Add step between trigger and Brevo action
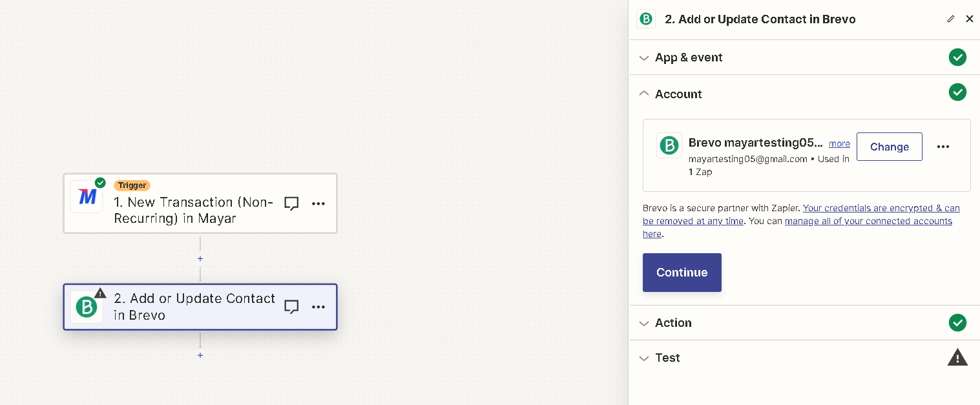The image size is (980, 405). pos(200,258)
